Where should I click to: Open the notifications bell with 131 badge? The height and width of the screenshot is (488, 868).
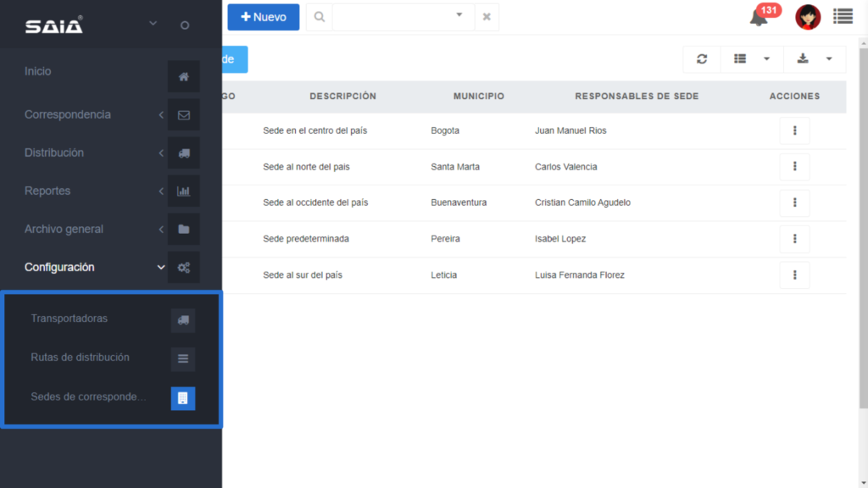(759, 17)
